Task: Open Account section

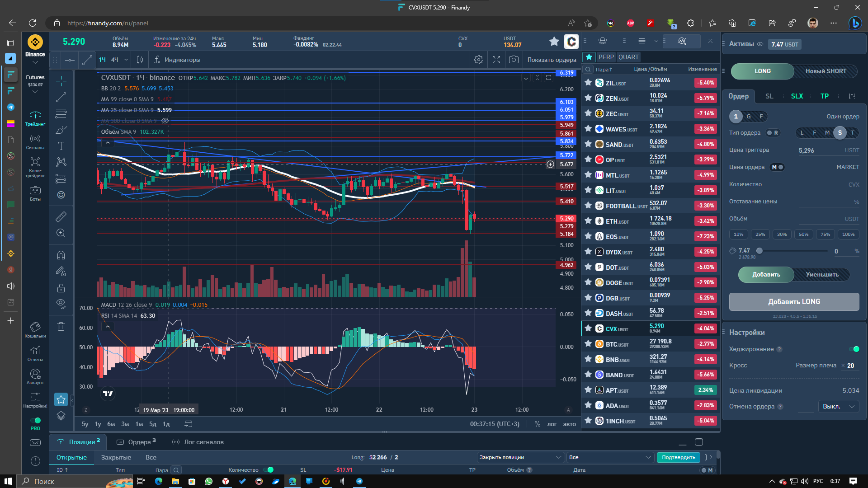Action: (35, 377)
